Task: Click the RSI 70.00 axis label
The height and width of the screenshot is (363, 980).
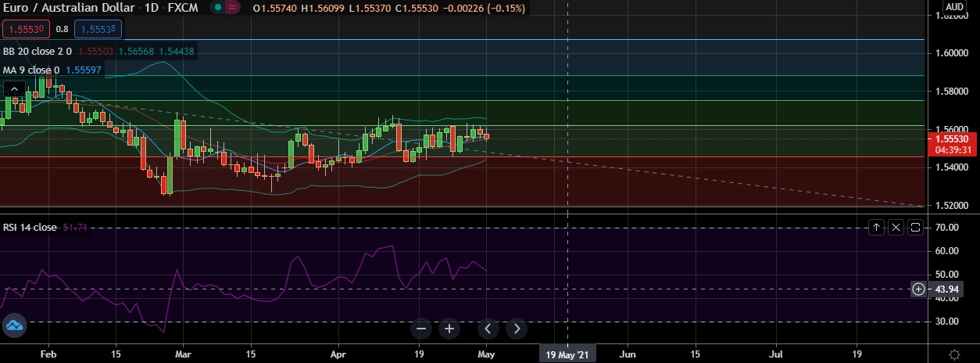Action: coord(946,228)
